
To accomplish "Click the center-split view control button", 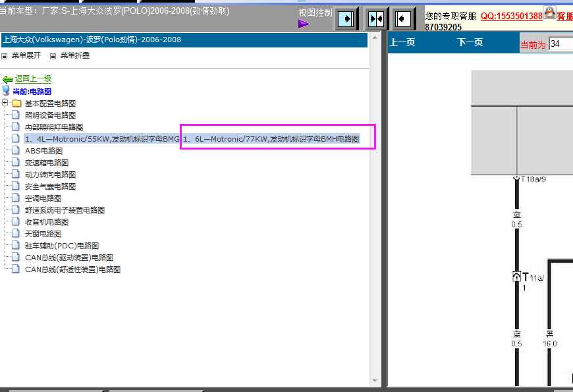I will point(375,18).
